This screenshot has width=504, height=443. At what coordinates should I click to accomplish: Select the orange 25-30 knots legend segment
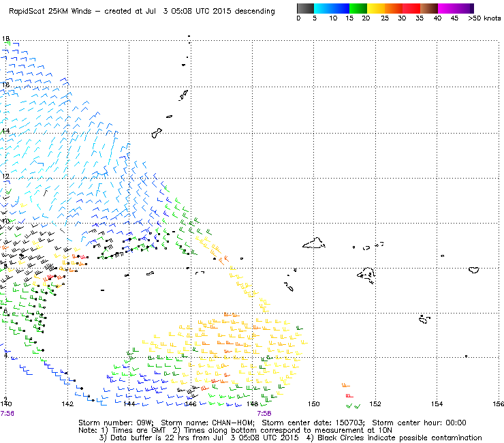[x=394, y=8]
